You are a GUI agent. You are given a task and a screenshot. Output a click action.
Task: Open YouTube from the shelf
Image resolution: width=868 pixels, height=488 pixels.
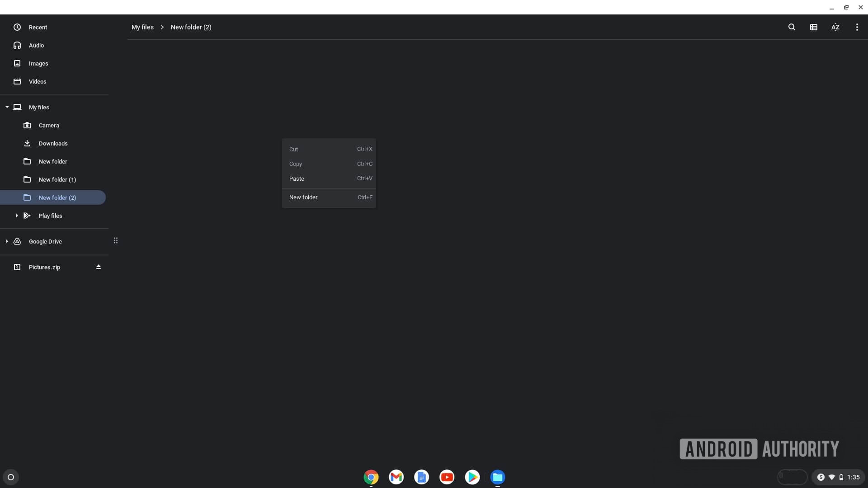[x=447, y=477]
